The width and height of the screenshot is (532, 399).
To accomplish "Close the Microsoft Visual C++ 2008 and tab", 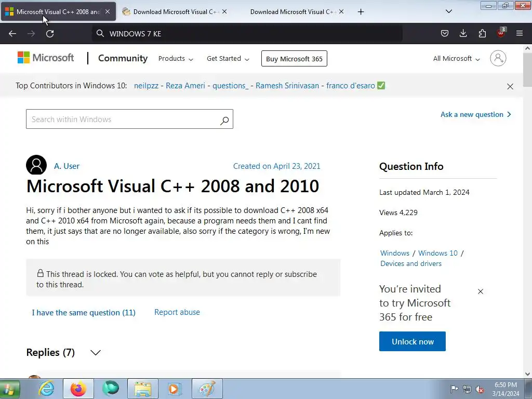I will [108, 11].
